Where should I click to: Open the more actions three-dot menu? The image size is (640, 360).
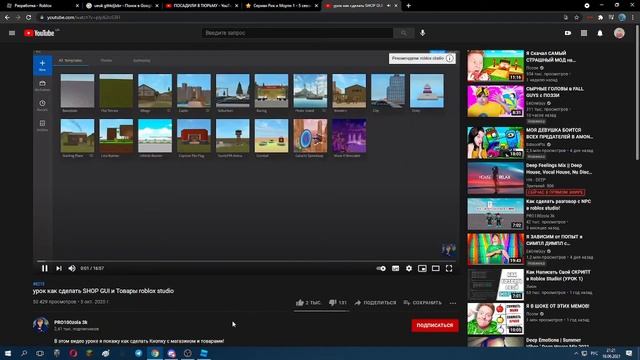453,303
